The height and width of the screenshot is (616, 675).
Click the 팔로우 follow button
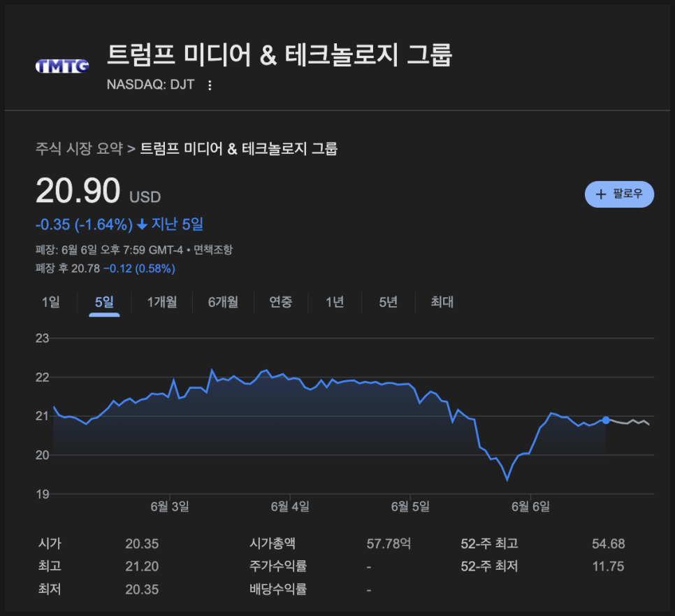pos(619,194)
